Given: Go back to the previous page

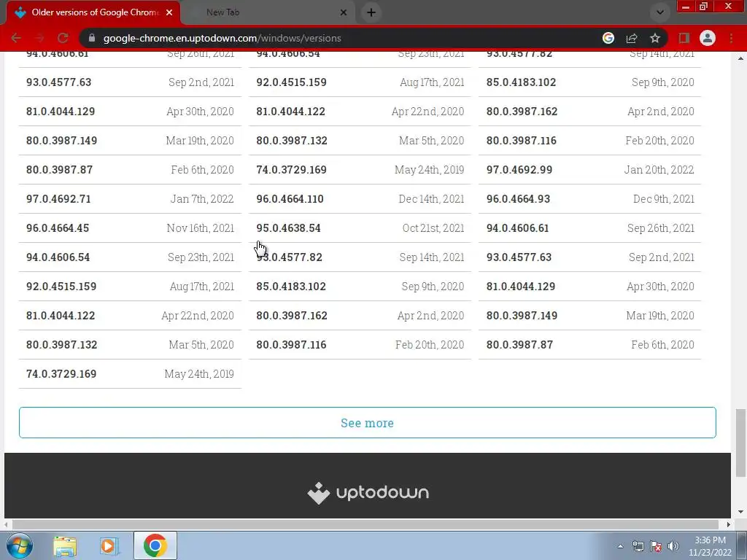Looking at the screenshot, I should tap(16, 38).
